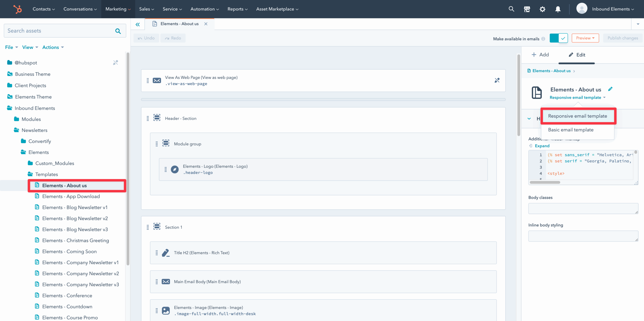
Task: Open the Business Theme folder
Action: [32, 74]
